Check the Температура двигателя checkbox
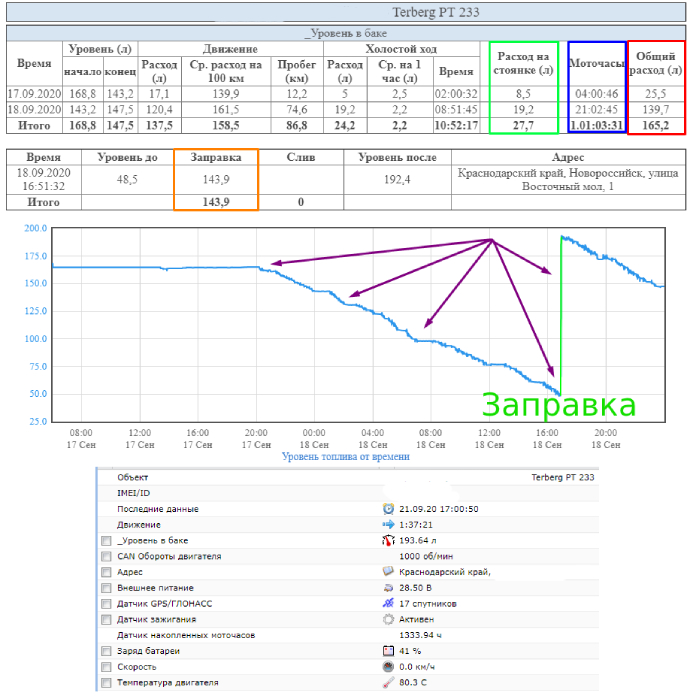 [106, 683]
